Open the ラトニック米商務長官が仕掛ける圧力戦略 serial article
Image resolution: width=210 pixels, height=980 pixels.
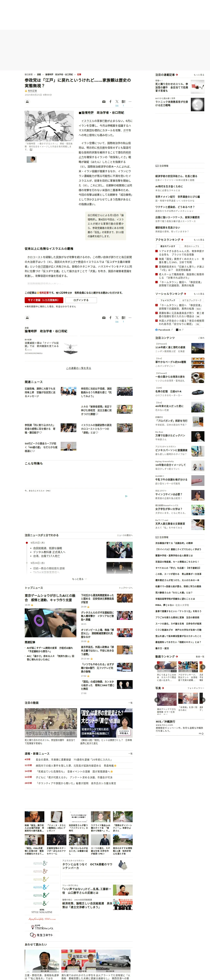coord(172,104)
